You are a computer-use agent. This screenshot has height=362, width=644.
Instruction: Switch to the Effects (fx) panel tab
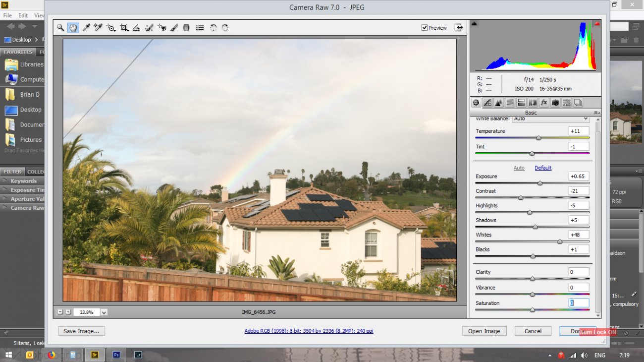point(544,103)
